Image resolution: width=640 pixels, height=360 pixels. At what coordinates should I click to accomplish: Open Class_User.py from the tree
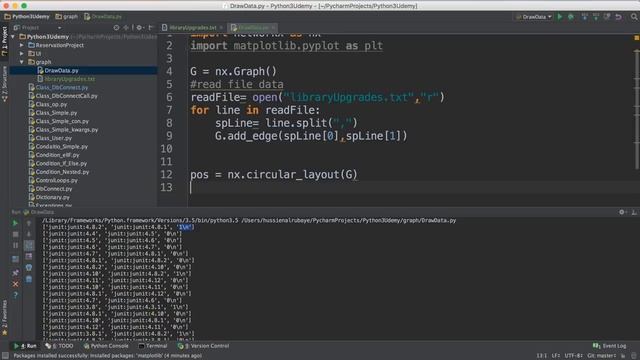click(53, 138)
